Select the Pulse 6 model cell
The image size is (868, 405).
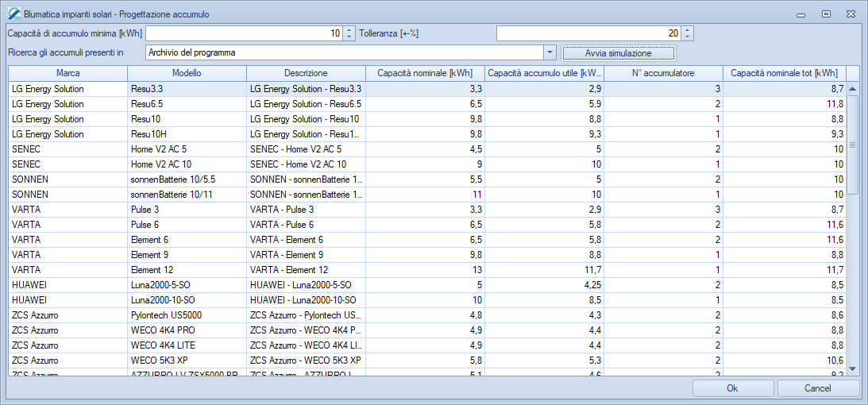[x=187, y=225]
